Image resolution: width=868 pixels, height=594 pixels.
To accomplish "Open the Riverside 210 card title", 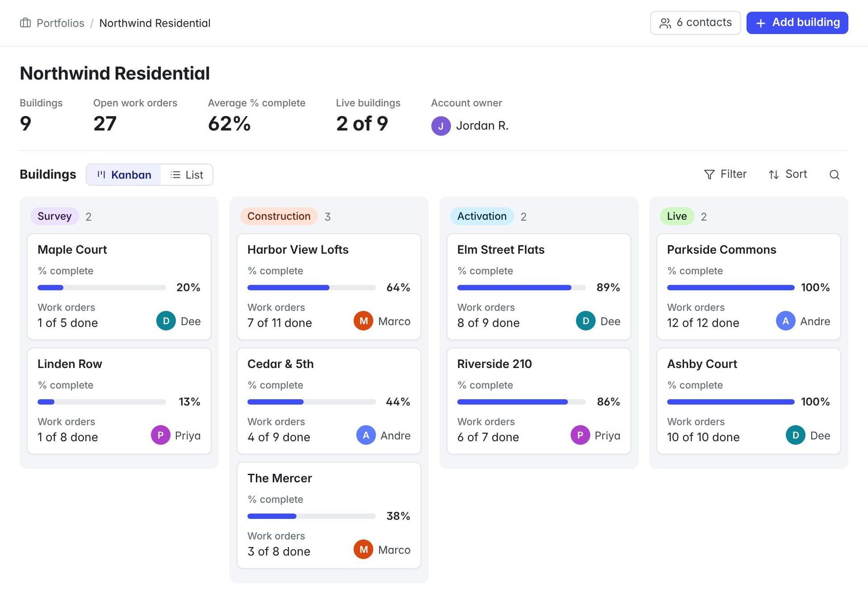I will tap(495, 364).
